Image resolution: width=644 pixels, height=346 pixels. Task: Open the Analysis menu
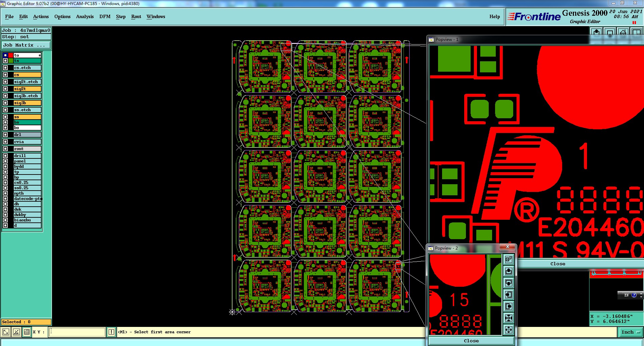pyautogui.click(x=85, y=16)
